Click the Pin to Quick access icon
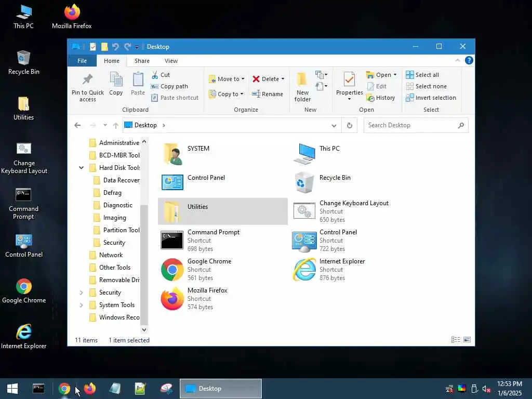 coord(87,79)
